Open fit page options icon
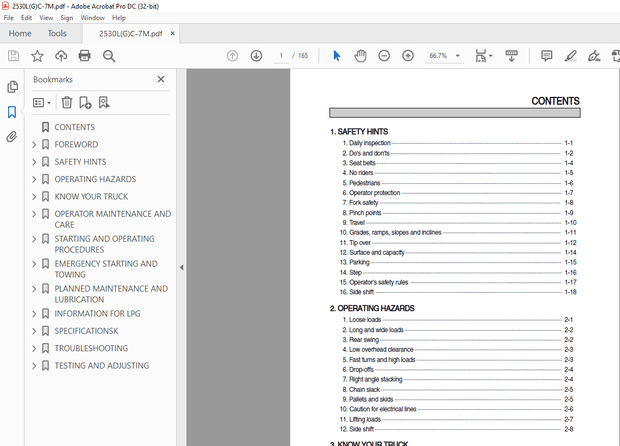620x446 pixels. [x=483, y=56]
